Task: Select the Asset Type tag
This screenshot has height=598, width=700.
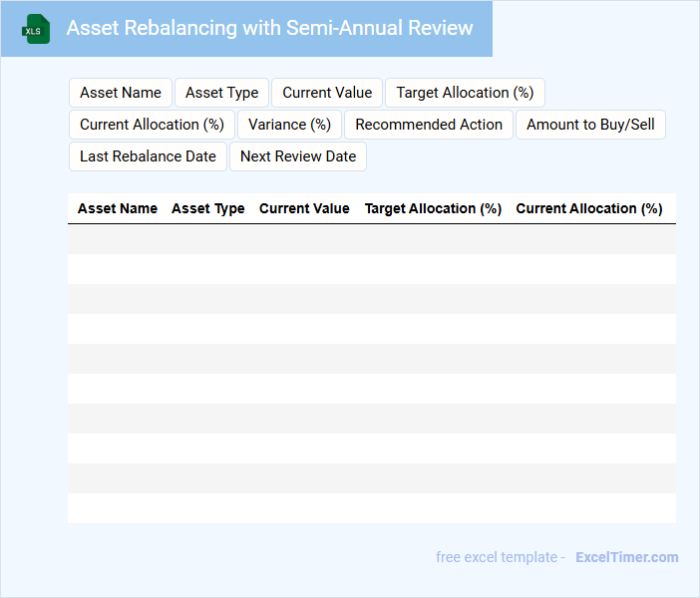Action: click(221, 93)
